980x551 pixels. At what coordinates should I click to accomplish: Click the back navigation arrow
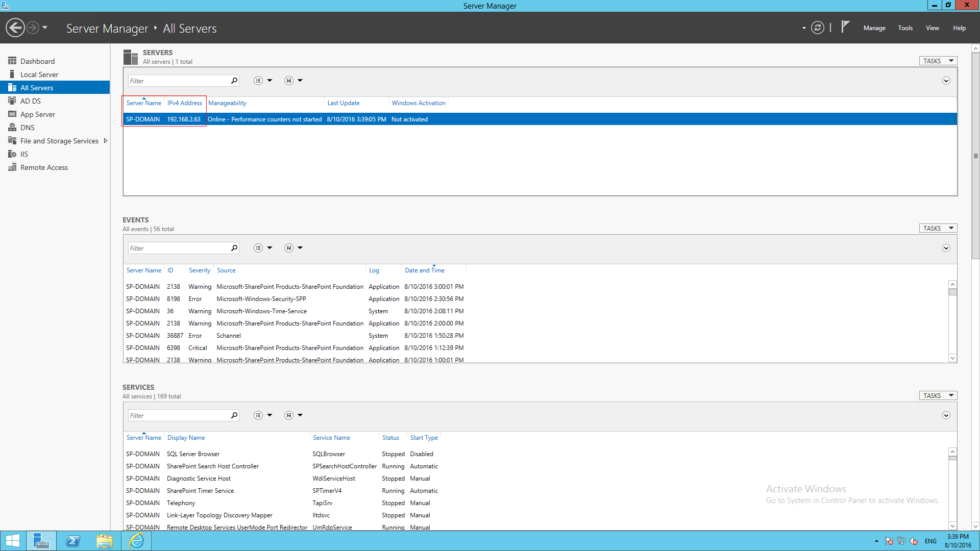tap(15, 28)
